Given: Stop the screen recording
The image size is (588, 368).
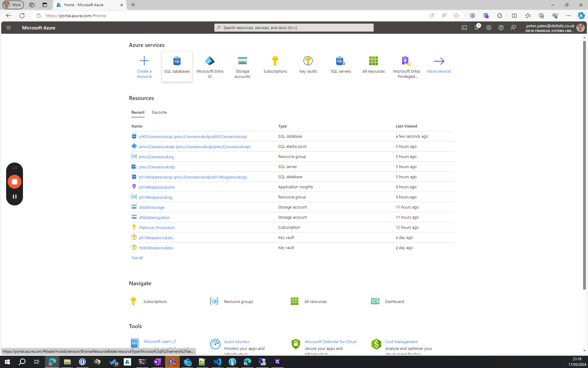Looking at the screenshot, I should pos(14,182).
